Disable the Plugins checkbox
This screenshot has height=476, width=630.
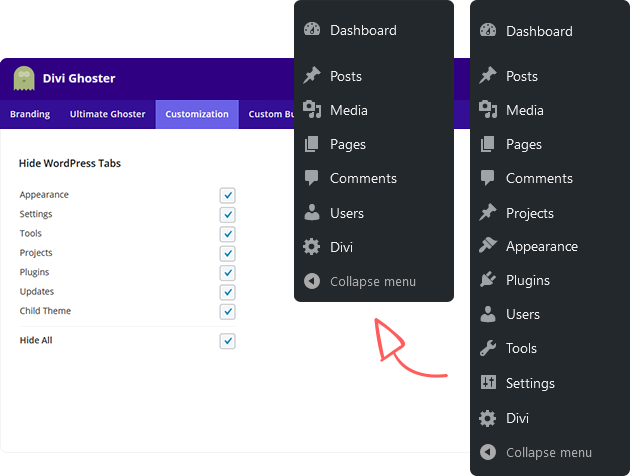(227, 273)
